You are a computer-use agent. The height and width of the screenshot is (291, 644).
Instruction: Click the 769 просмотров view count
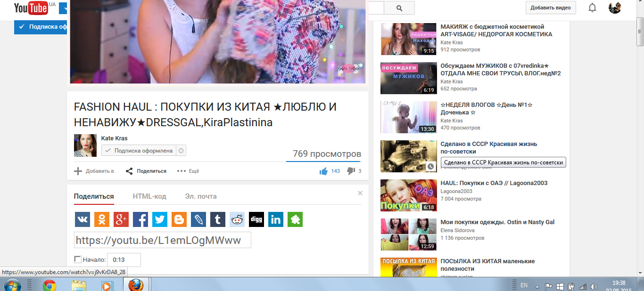pyautogui.click(x=327, y=154)
